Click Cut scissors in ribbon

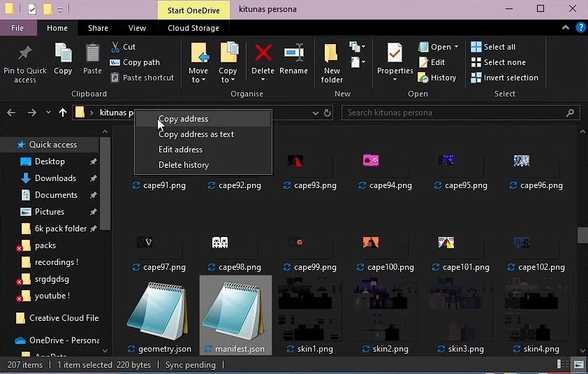123,47
